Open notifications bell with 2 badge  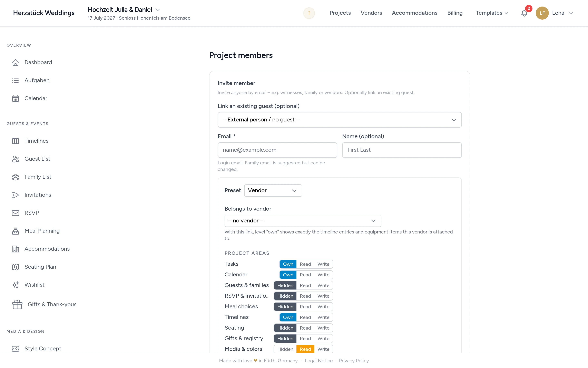pyautogui.click(x=524, y=13)
